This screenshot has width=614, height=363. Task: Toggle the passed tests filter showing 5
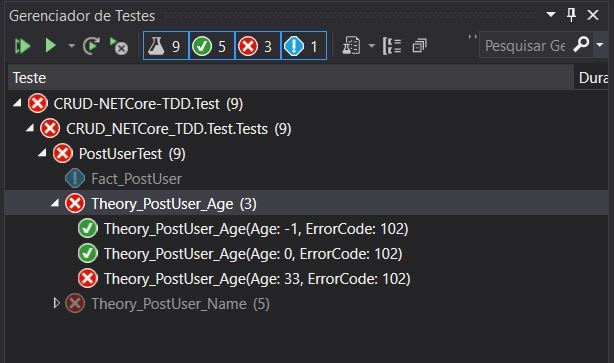pos(212,46)
